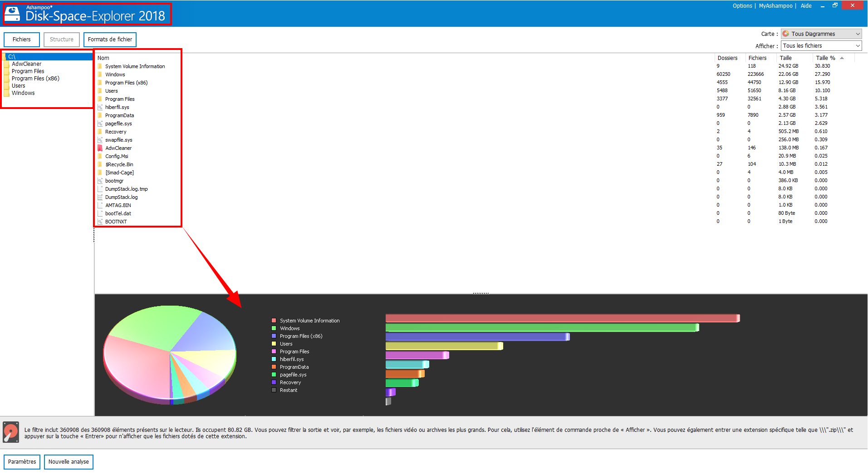Expand the Afficher file filter dropdown
Screen dimensions: 868x475
(x=821, y=46)
